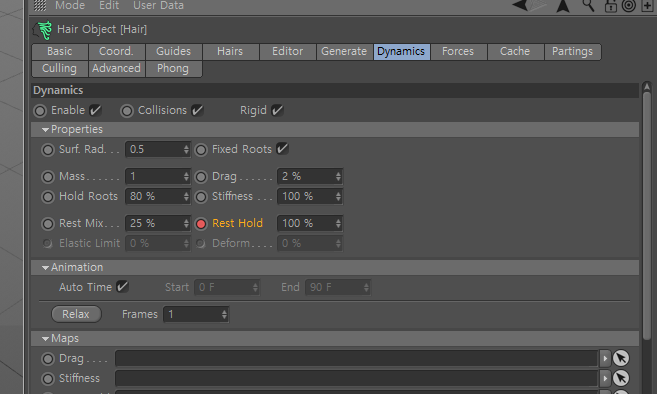Click the Hold Roots 80 % field
The image size is (657, 394).
158,197
